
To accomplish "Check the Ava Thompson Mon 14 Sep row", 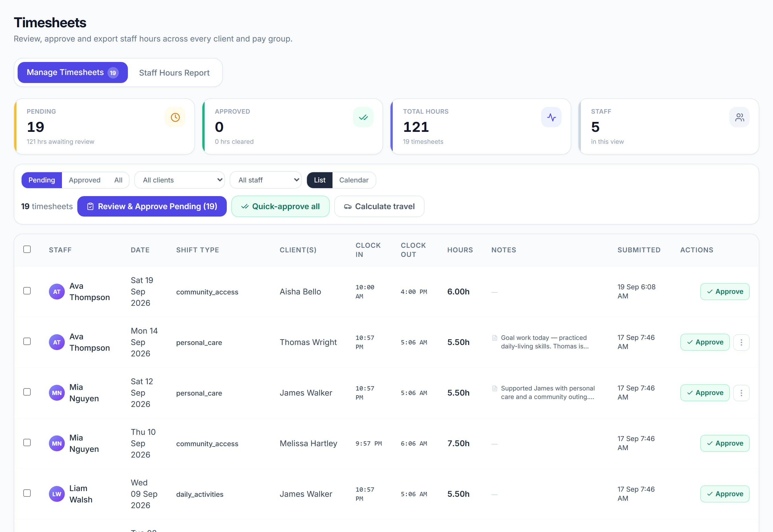I will click(x=27, y=341).
